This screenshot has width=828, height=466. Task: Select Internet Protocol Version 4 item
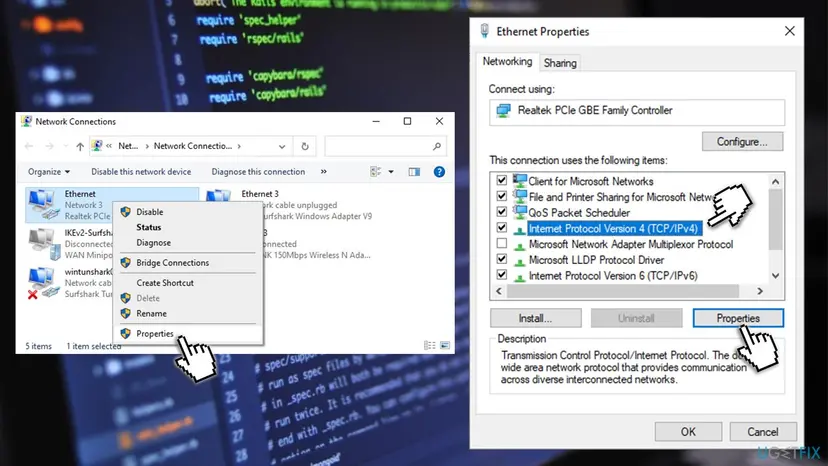[x=613, y=228]
